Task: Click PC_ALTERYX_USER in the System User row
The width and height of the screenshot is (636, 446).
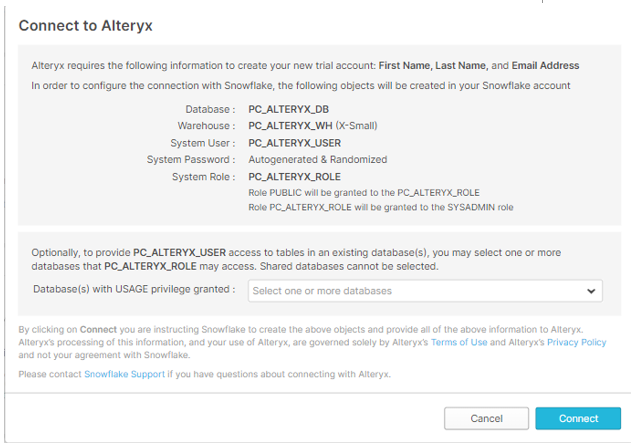Action: click(x=296, y=142)
